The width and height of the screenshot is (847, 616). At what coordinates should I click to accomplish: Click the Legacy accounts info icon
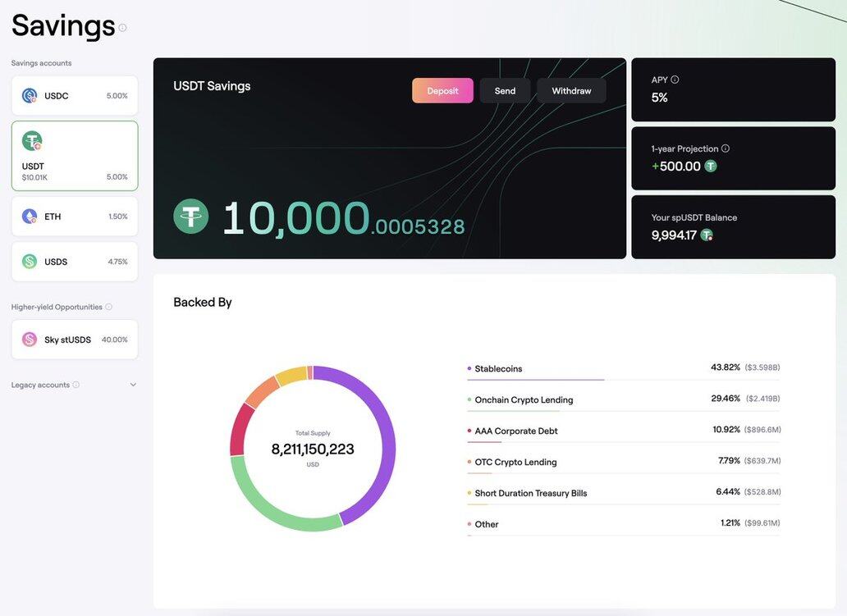[76, 385]
